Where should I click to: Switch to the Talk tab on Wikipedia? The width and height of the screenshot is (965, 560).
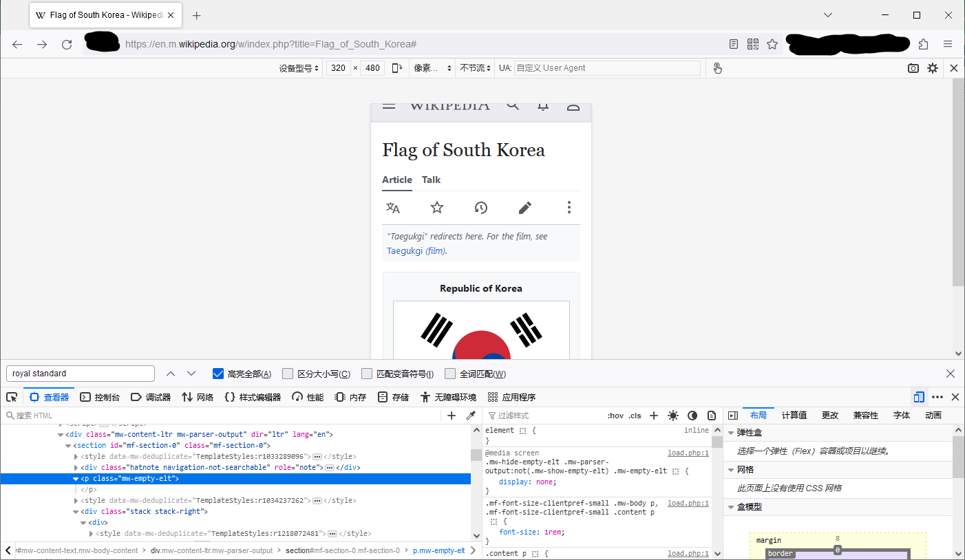click(x=432, y=180)
